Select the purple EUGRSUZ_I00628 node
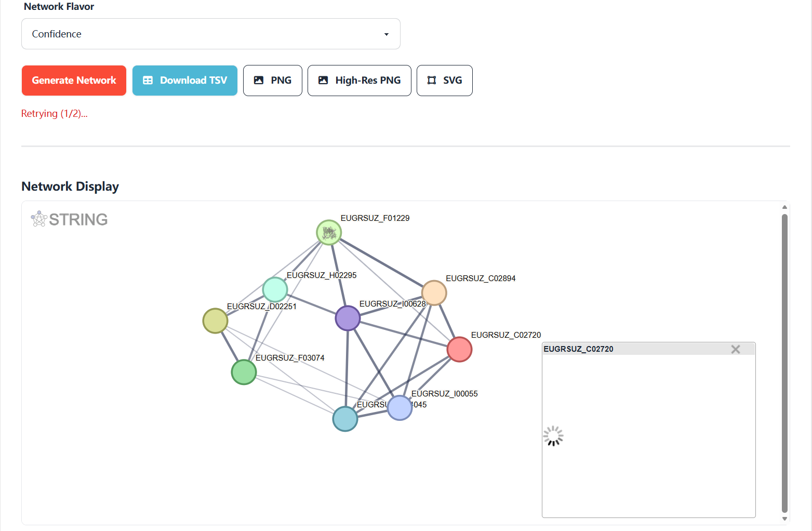The width and height of the screenshot is (812, 531). pos(348,318)
